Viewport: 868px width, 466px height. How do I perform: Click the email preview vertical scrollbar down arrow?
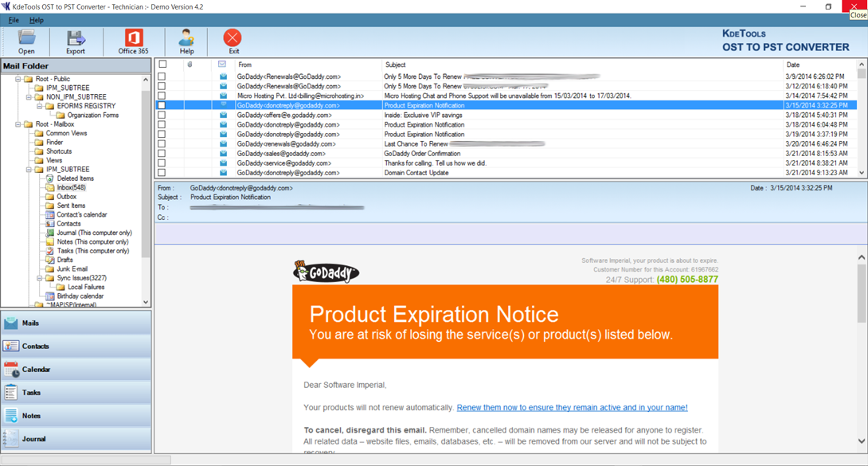click(x=861, y=441)
